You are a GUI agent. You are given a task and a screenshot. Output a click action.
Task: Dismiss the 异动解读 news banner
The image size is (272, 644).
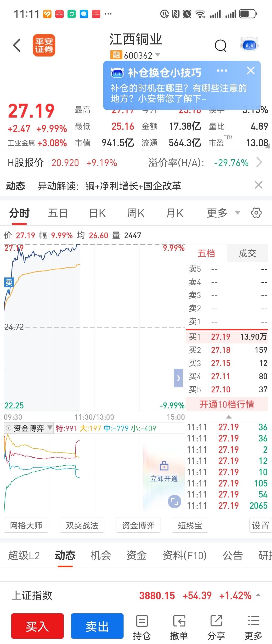point(259,185)
